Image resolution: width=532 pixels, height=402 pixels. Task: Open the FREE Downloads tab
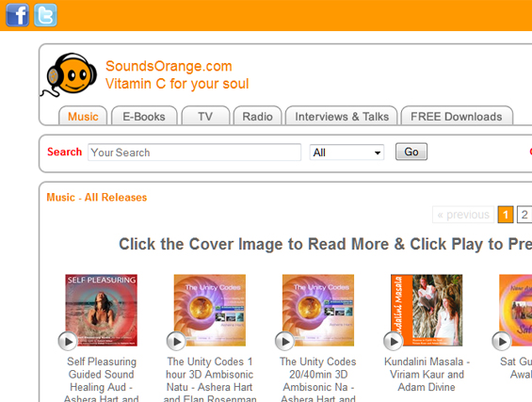[457, 116]
